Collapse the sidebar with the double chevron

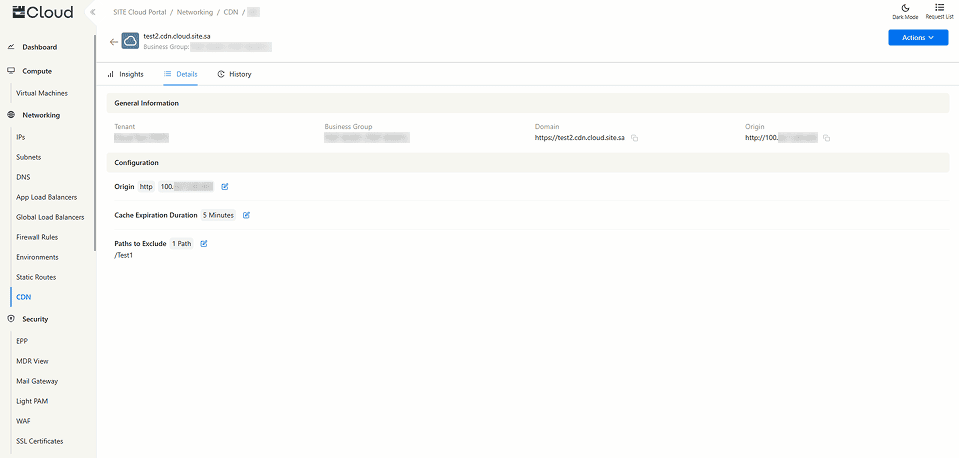pos(92,12)
